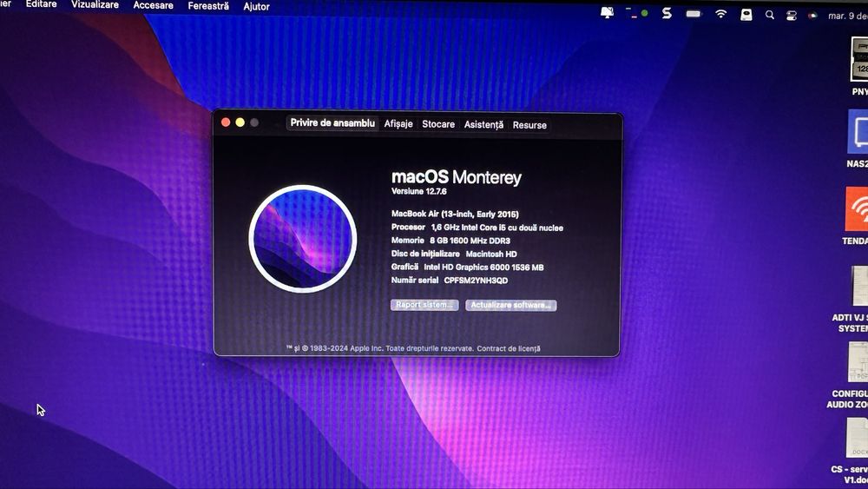Open the Ajutor menu
The width and height of the screenshot is (868, 489).
coord(256,7)
